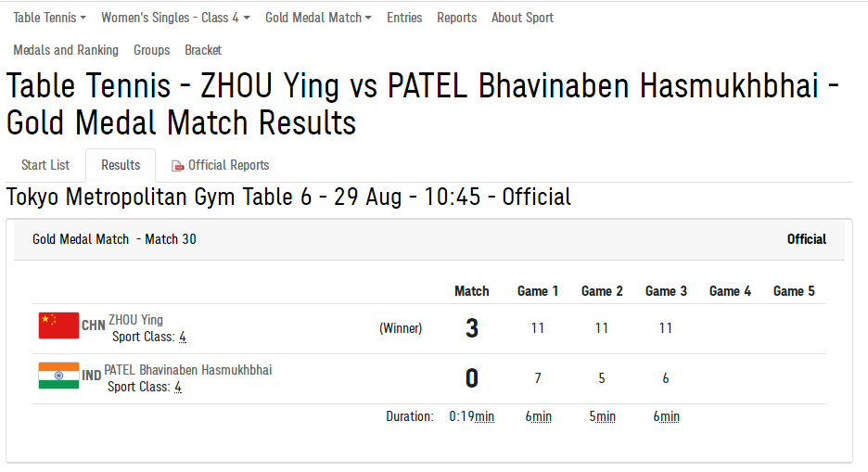
Task: Select the Results tab
Action: 121,165
